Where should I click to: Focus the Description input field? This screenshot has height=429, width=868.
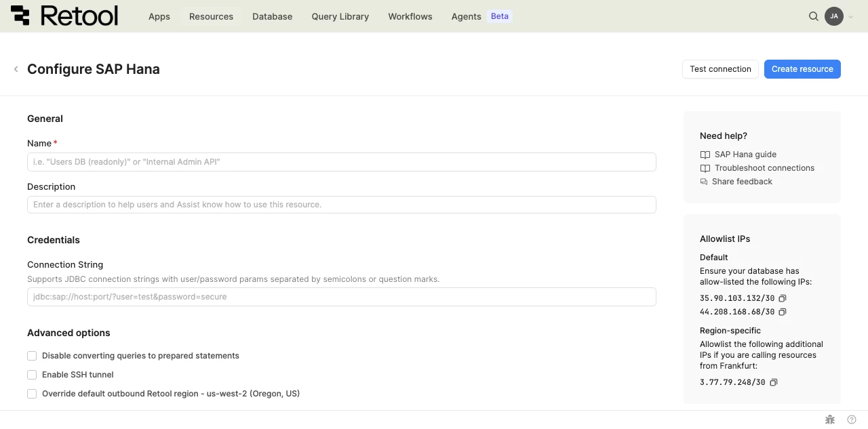pyautogui.click(x=342, y=205)
